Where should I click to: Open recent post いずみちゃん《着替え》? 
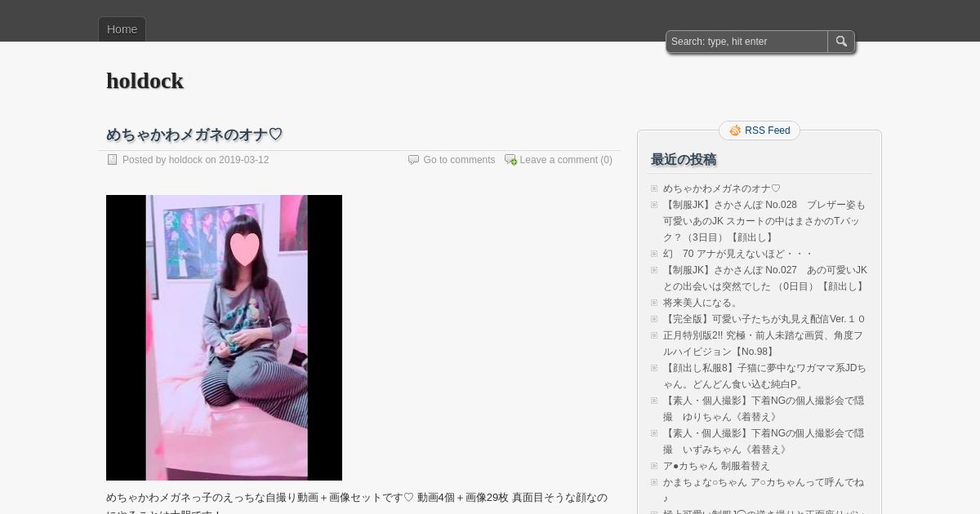coord(764,441)
